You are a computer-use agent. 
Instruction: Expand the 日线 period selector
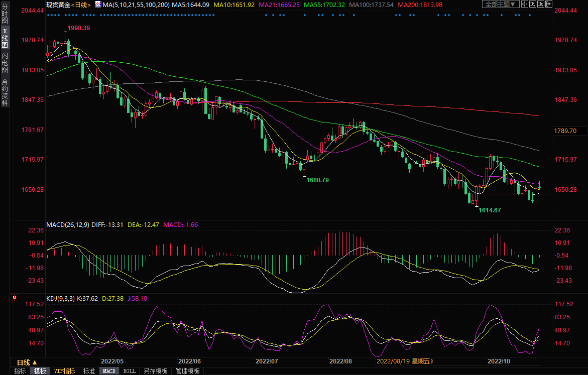pos(27,362)
